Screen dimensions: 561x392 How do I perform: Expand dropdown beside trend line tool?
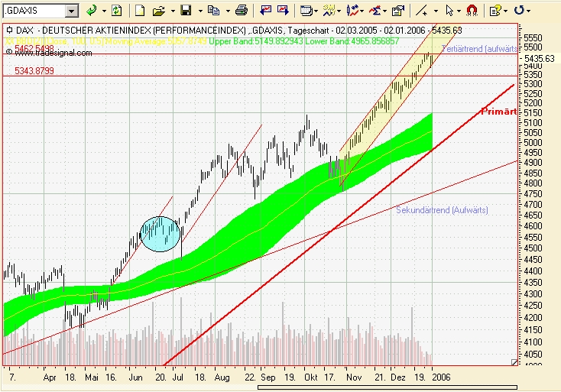pos(436,11)
